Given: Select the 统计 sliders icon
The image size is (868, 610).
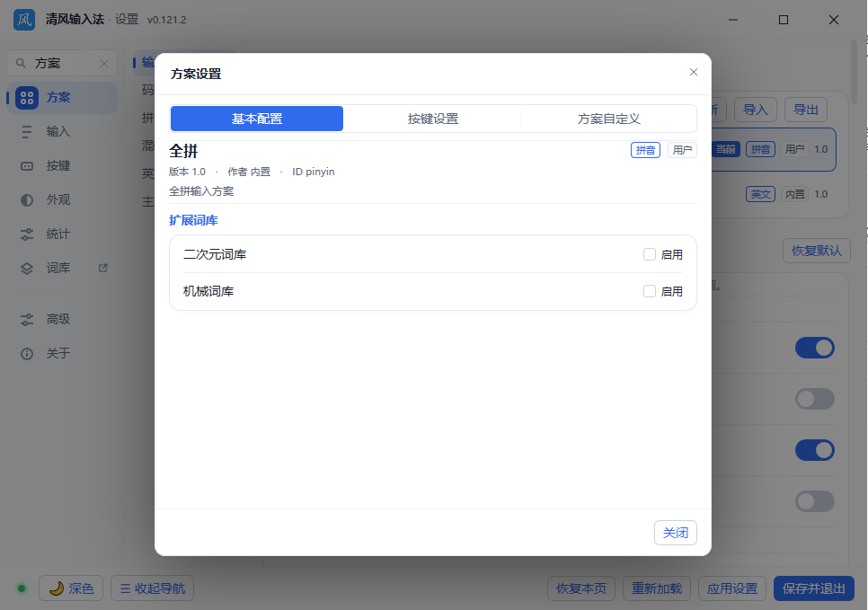Looking at the screenshot, I should click(27, 234).
